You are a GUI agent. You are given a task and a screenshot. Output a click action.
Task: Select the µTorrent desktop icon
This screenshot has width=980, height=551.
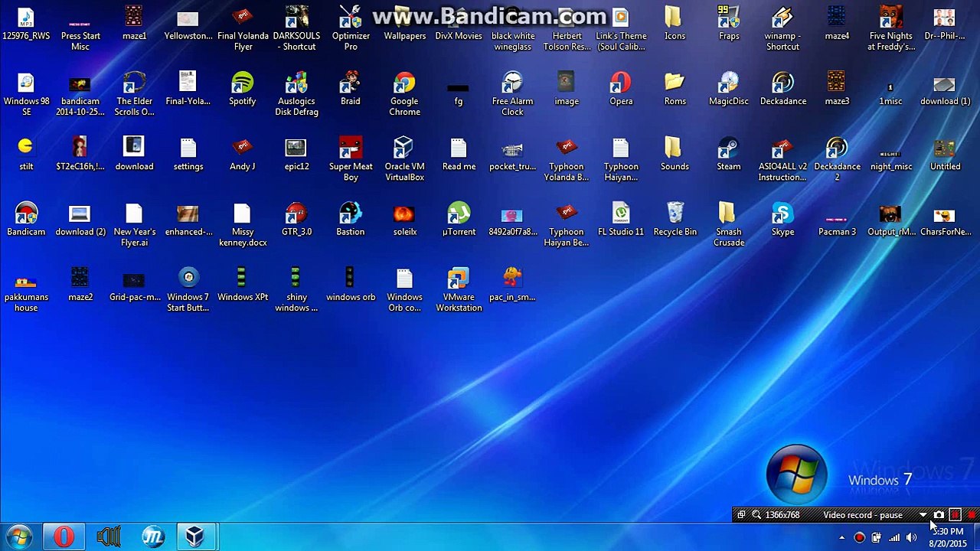[x=459, y=218]
